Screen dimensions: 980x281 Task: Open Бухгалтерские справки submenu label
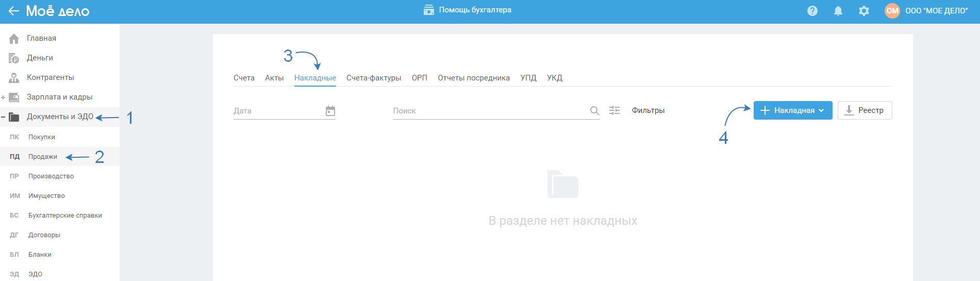(65, 216)
